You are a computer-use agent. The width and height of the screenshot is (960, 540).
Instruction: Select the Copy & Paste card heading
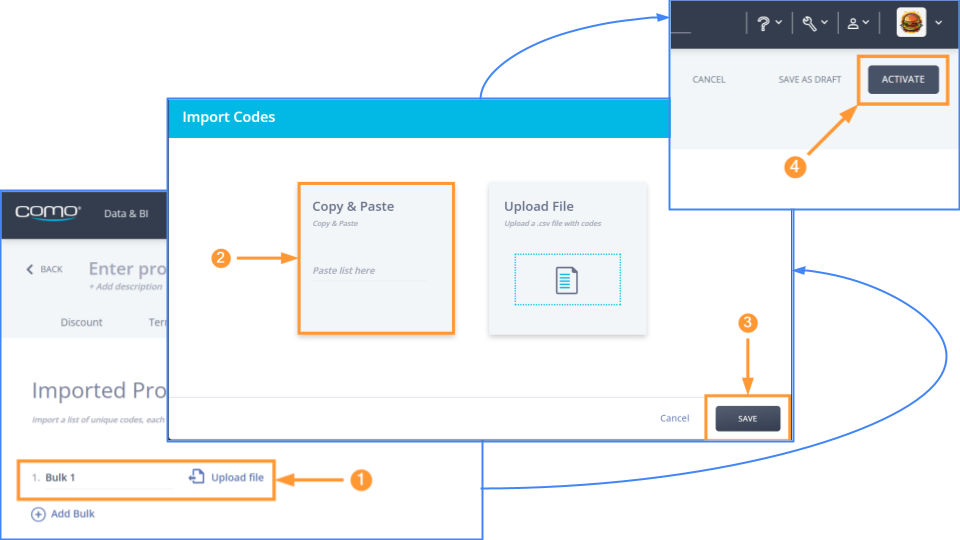pos(353,206)
